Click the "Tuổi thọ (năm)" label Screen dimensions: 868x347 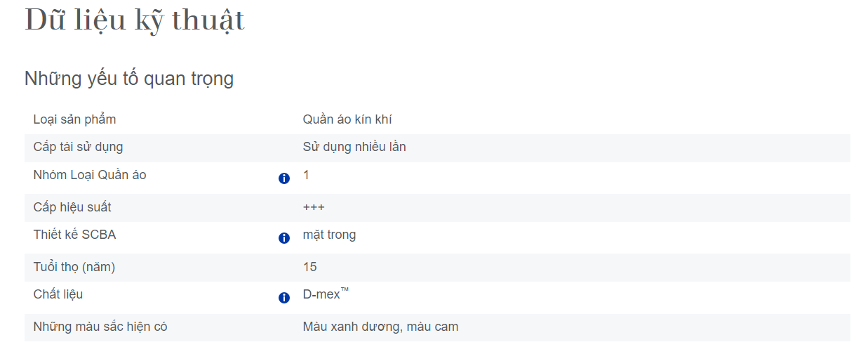pyautogui.click(x=74, y=267)
